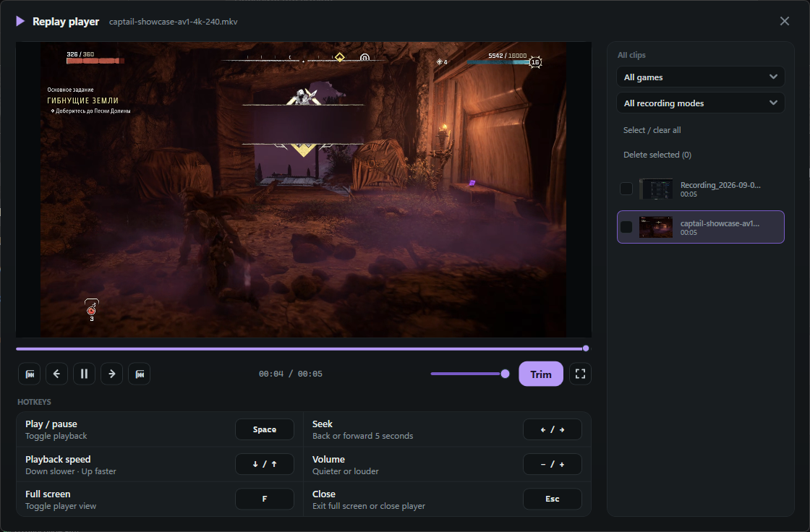Click the Space hotkey button

[265, 429]
